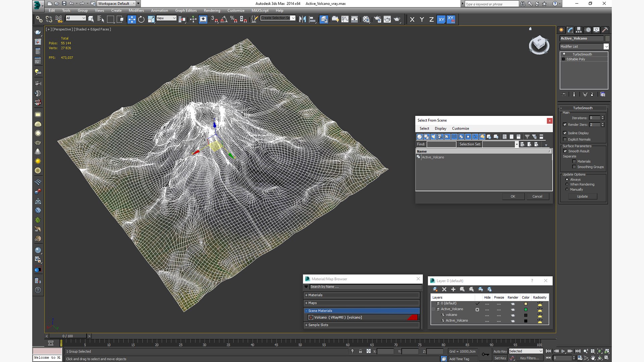Viewport: 644px width, 362px height.
Task: Open the Modifiers menu
Action: 136,10
